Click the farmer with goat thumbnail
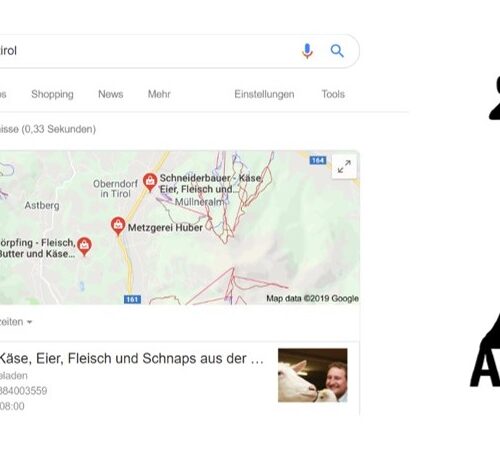 (x=313, y=375)
